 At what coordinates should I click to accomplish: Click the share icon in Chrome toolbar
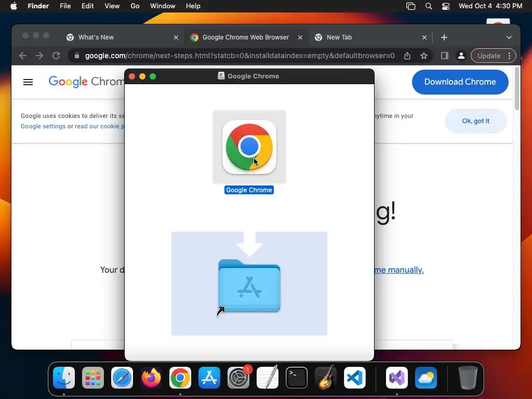click(407, 56)
